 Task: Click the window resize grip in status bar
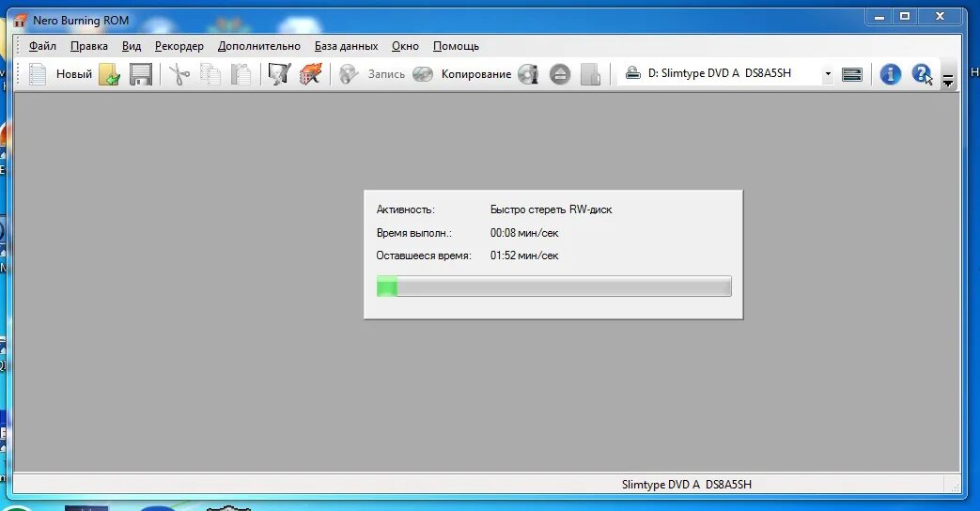pos(955,487)
